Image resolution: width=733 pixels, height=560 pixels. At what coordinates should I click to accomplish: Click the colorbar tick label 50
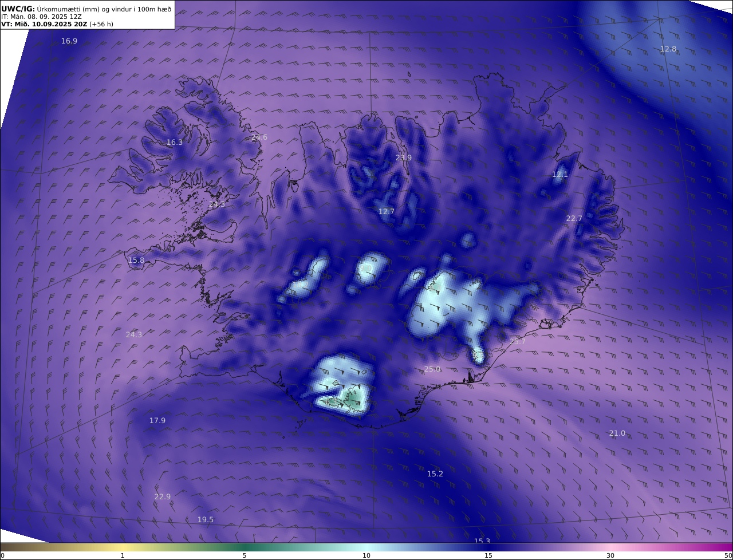[728, 555]
